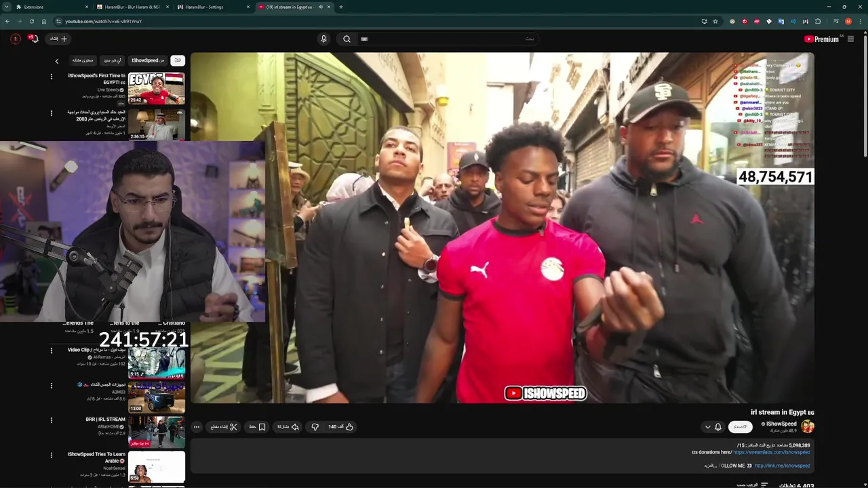Like the video with thumbs up
Viewport: 868px width, 488px height.
(341, 427)
